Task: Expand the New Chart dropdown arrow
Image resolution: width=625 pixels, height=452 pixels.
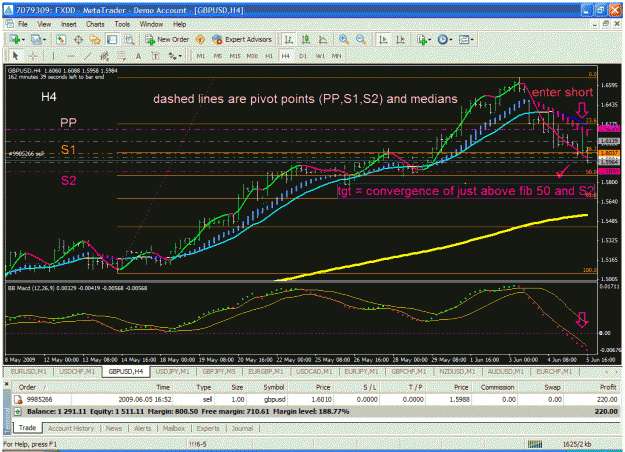Action: coord(24,40)
